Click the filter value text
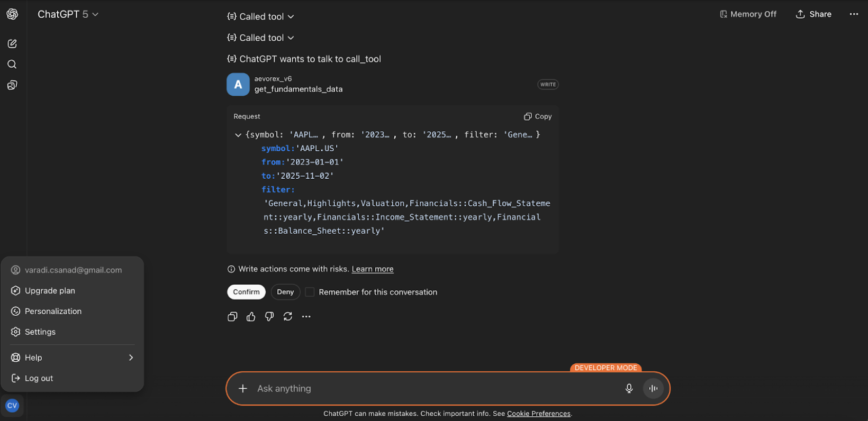Viewport: 868px width, 421px height. point(406,217)
